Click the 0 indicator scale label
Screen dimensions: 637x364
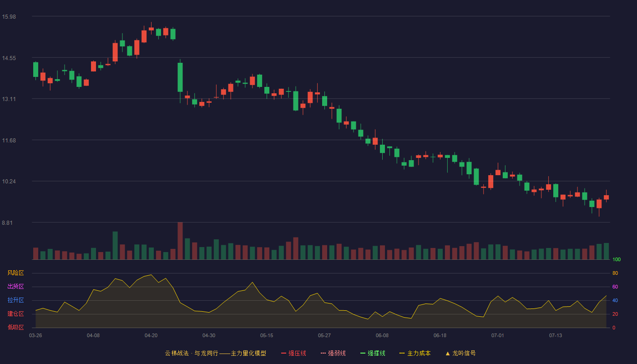(614, 328)
